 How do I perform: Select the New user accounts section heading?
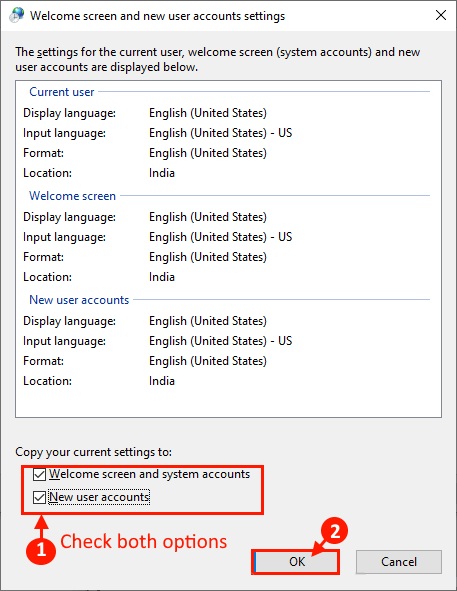[79, 300]
